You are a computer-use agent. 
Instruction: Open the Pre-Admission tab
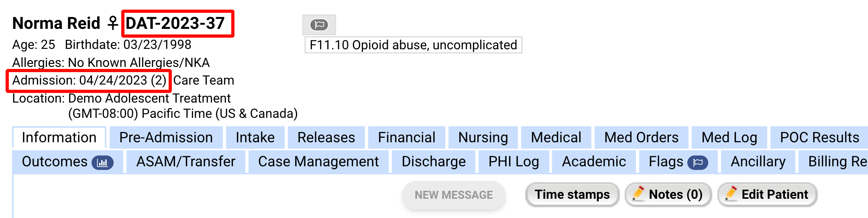click(166, 137)
